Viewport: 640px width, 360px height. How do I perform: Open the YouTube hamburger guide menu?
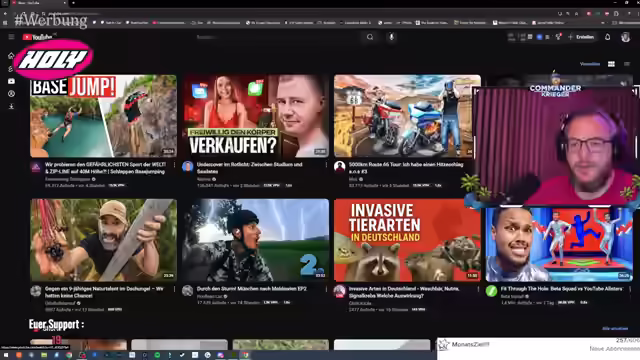11,37
